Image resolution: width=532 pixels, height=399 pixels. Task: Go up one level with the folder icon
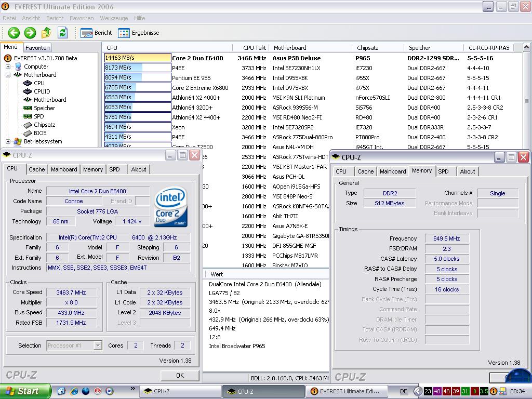click(x=46, y=33)
